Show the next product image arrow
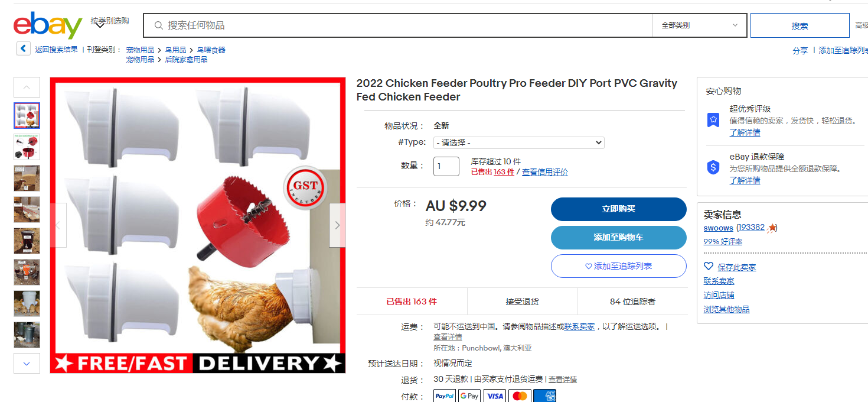 pyautogui.click(x=337, y=225)
